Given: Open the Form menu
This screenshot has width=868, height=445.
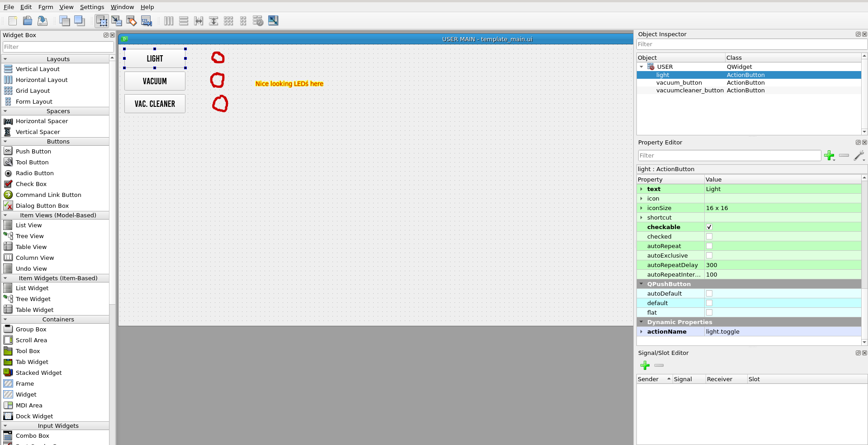Looking at the screenshot, I should click(x=46, y=7).
